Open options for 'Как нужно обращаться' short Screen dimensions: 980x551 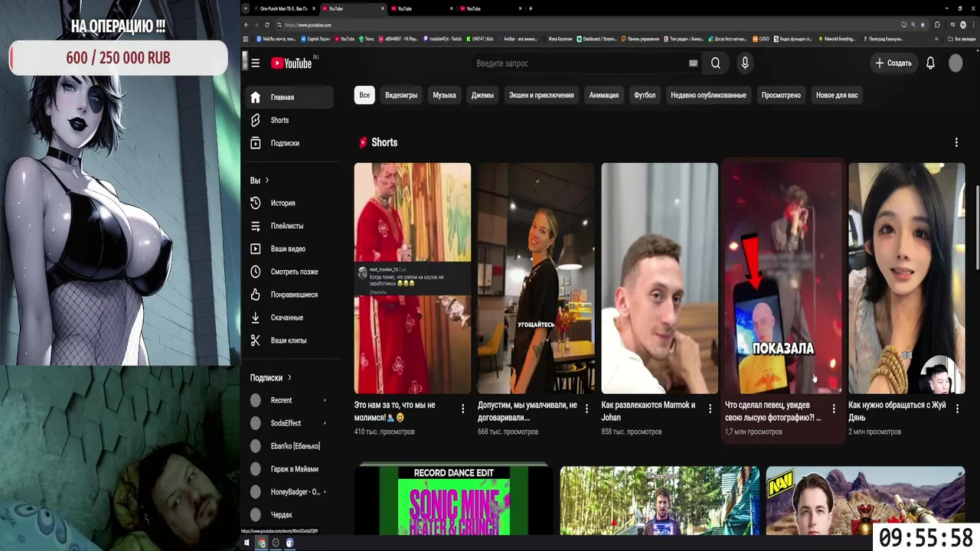tap(957, 409)
